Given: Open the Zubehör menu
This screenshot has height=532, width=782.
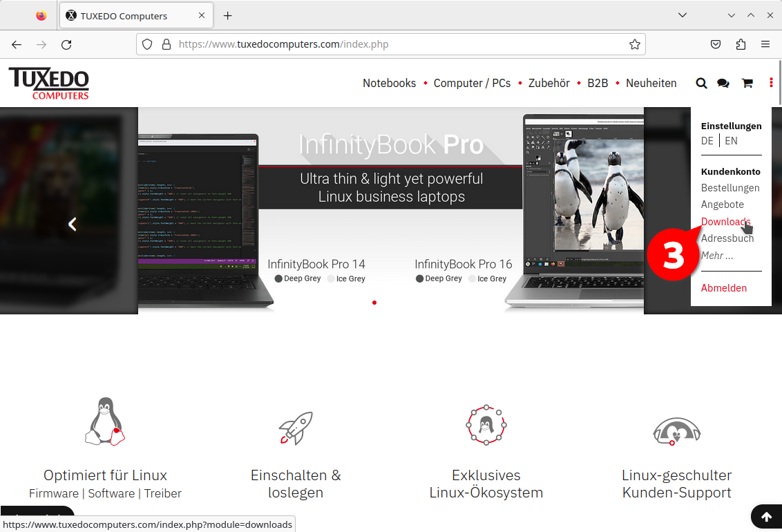Looking at the screenshot, I should (x=549, y=84).
